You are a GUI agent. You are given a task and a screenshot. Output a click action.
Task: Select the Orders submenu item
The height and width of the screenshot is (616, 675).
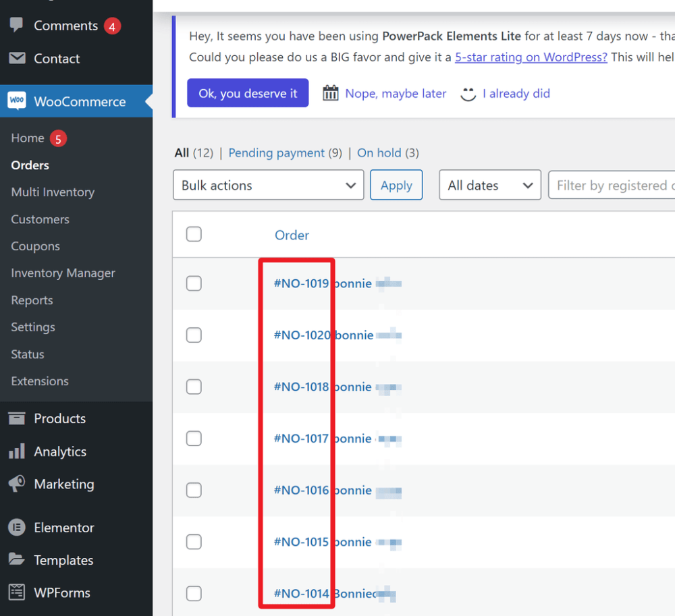click(x=30, y=165)
